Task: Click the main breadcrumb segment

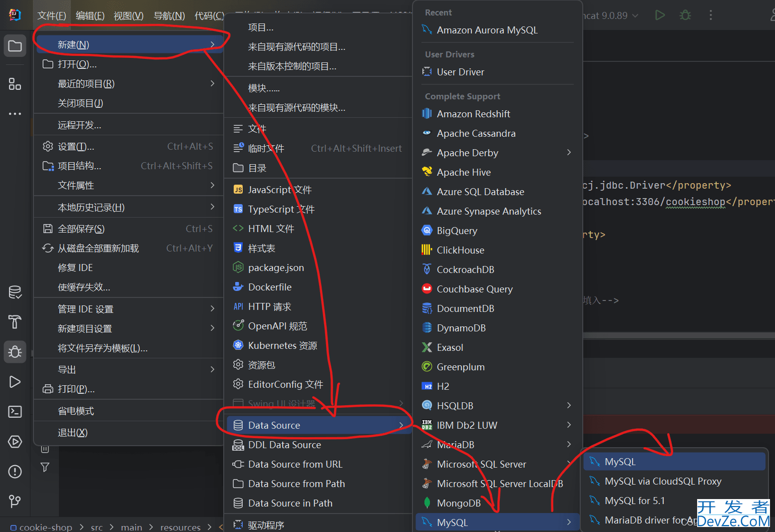Action: pos(131,527)
